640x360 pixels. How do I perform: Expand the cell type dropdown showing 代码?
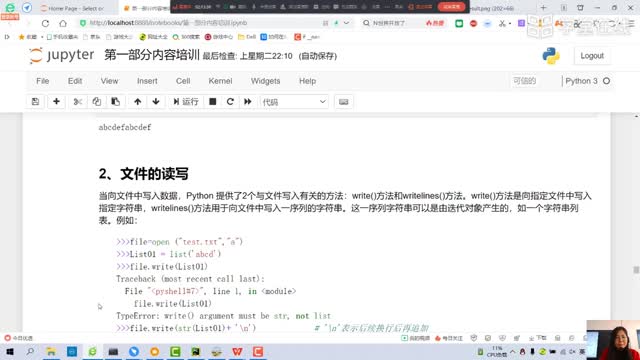tap(294, 102)
